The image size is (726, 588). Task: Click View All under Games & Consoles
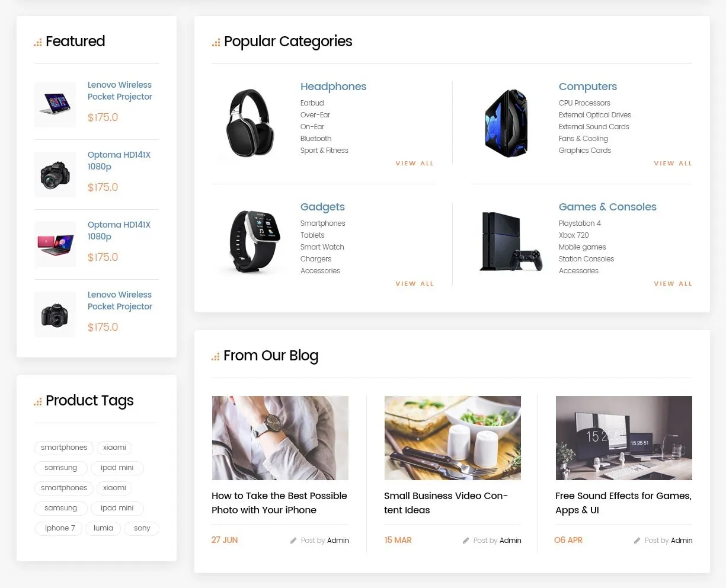click(x=673, y=284)
